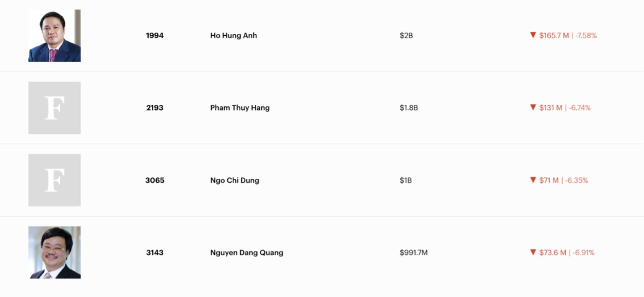The height and width of the screenshot is (297, 644).
Task: Click the -6.35% change figure
Action: tap(576, 180)
